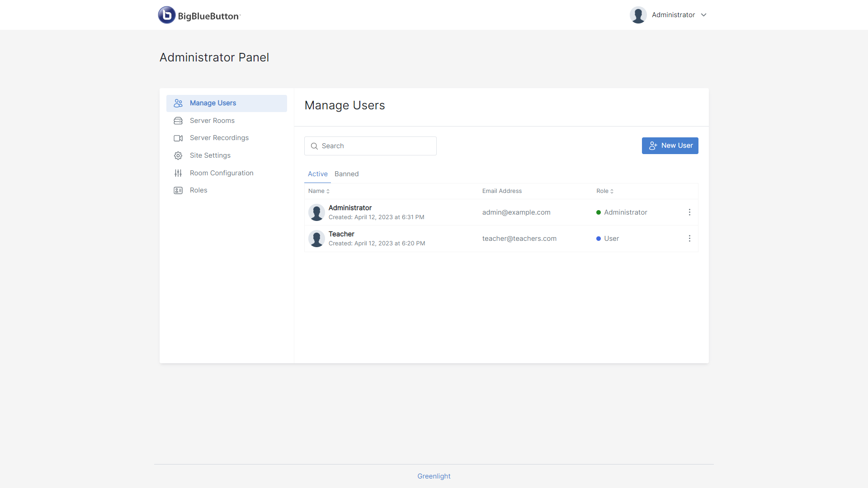Screen dimensions: 868x488
Task: Click the Administrator name in users table
Action: point(350,208)
